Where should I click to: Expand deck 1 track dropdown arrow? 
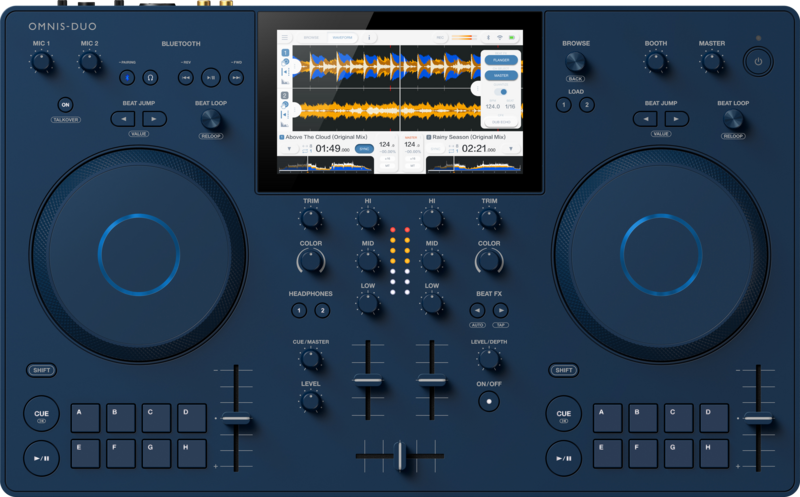coord(289,149)
